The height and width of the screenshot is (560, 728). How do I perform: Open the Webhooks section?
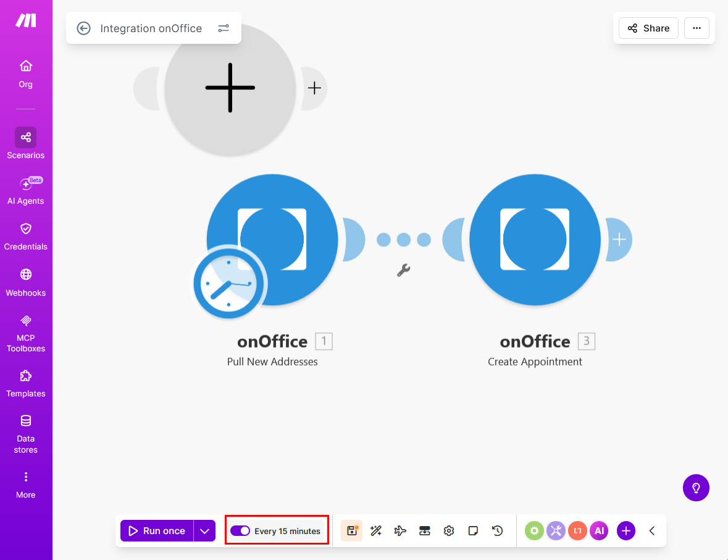[x=25, y=282]
